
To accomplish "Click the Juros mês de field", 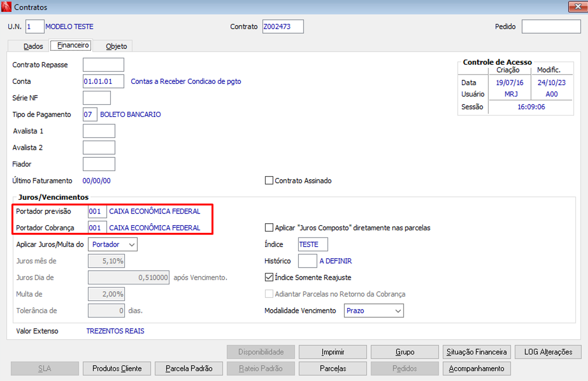I will [x=106, y=260].
